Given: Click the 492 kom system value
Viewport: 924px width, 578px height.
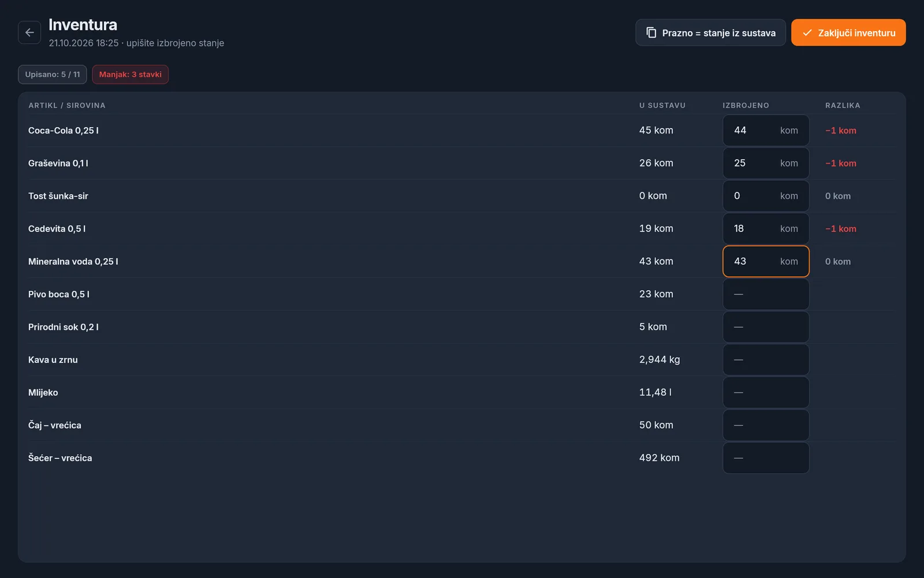Looking at the screenshot, I should (x=660, y=458).
